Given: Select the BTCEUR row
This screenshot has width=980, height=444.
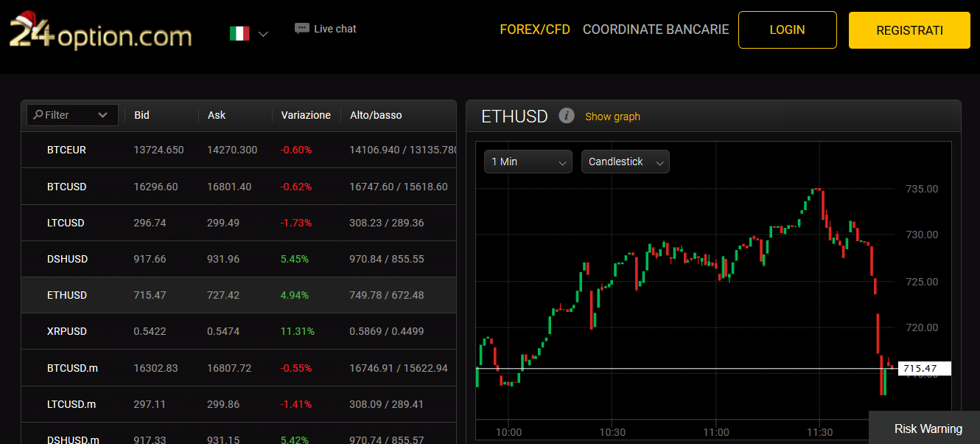Looking at the screenshot, I should pos(239,150).
